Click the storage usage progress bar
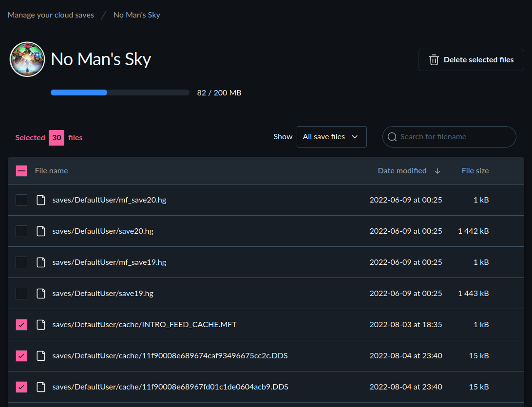532x407 pixels. click(119, 92)
